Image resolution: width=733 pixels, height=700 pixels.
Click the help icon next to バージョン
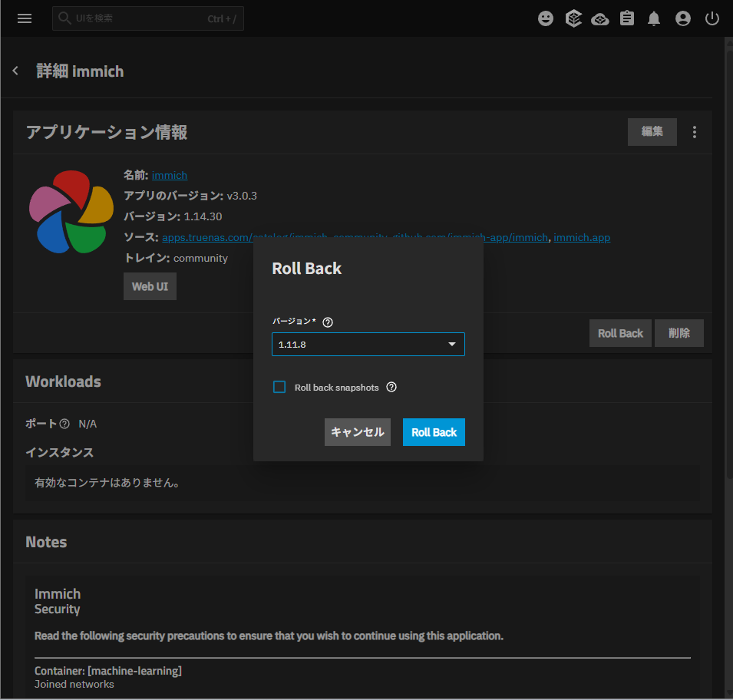[328, 322]
